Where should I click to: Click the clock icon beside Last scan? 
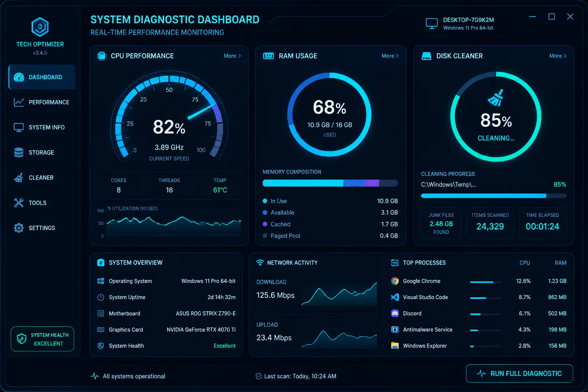point(258,376)
